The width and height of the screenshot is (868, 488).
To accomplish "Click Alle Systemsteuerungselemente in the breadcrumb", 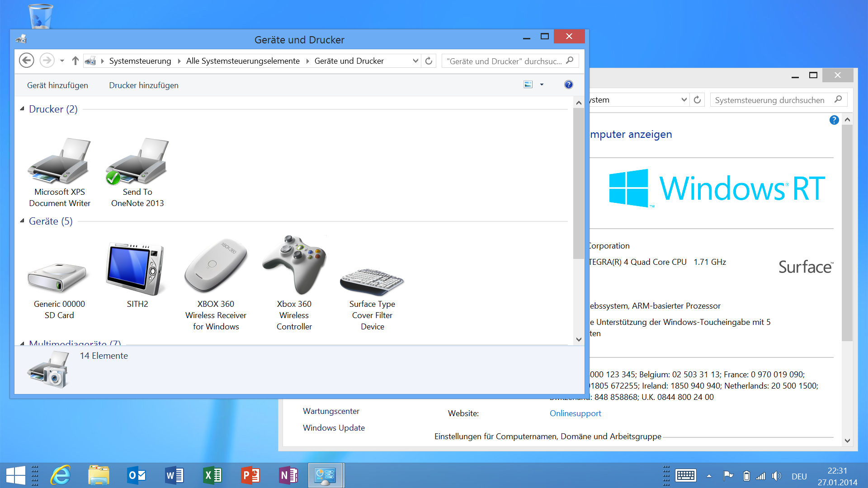I will tap(243, 61).
